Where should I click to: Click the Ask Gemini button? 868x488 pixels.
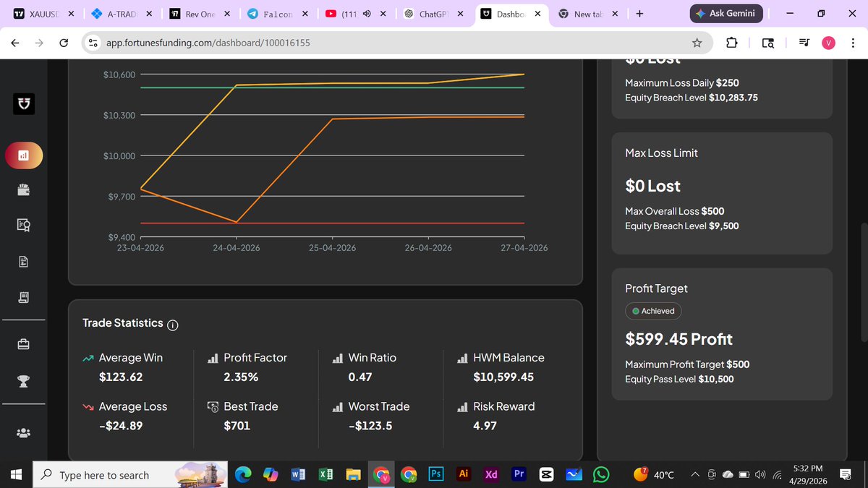pos(725,13)
